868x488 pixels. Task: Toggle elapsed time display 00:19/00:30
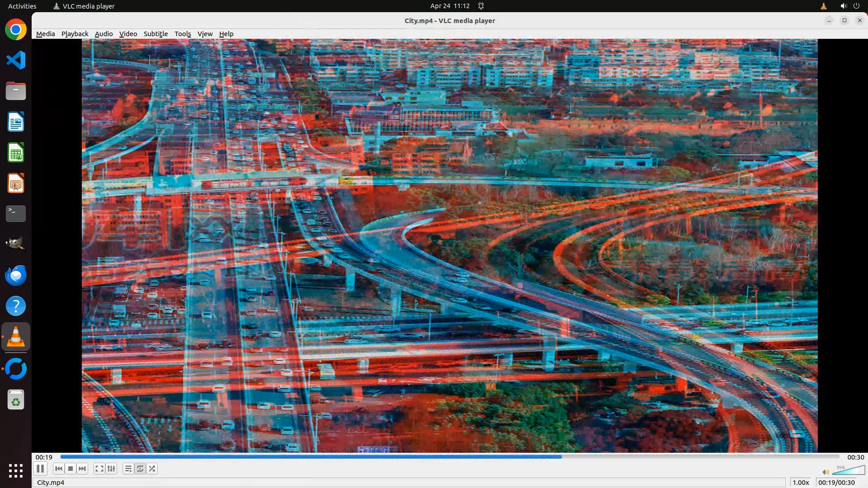point(836,483)
